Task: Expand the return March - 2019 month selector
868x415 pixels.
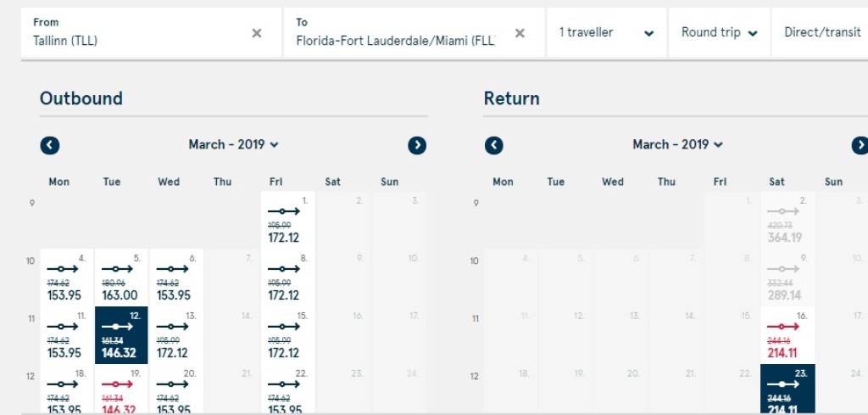Action: coord(678,145)
